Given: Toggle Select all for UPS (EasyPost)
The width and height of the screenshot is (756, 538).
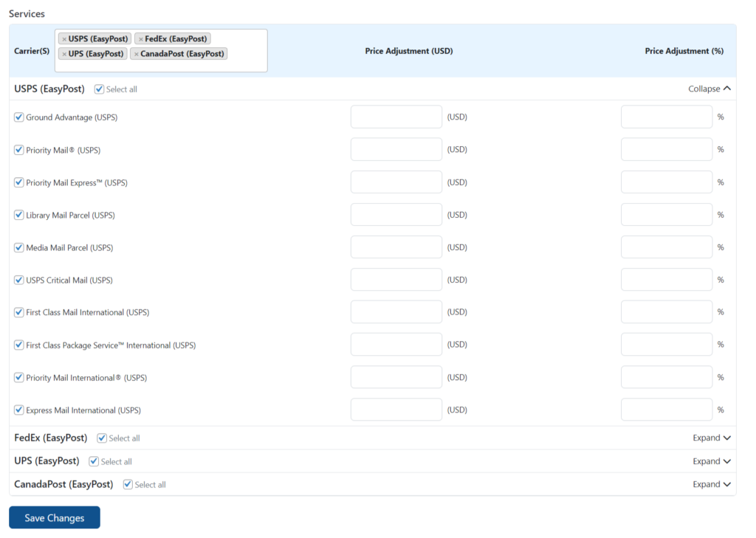Looking at the screenshot, I should pos(94,461).
